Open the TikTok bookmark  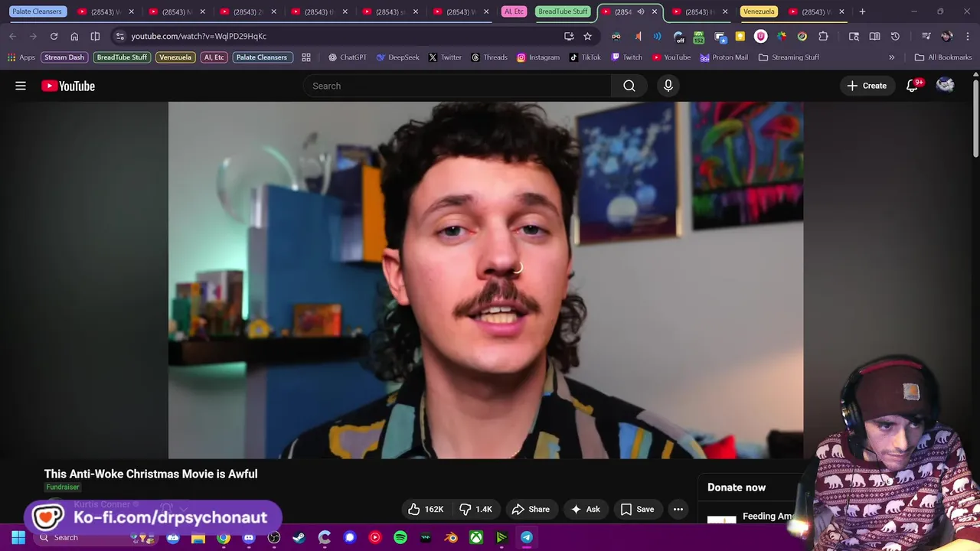tap(585, 57)
